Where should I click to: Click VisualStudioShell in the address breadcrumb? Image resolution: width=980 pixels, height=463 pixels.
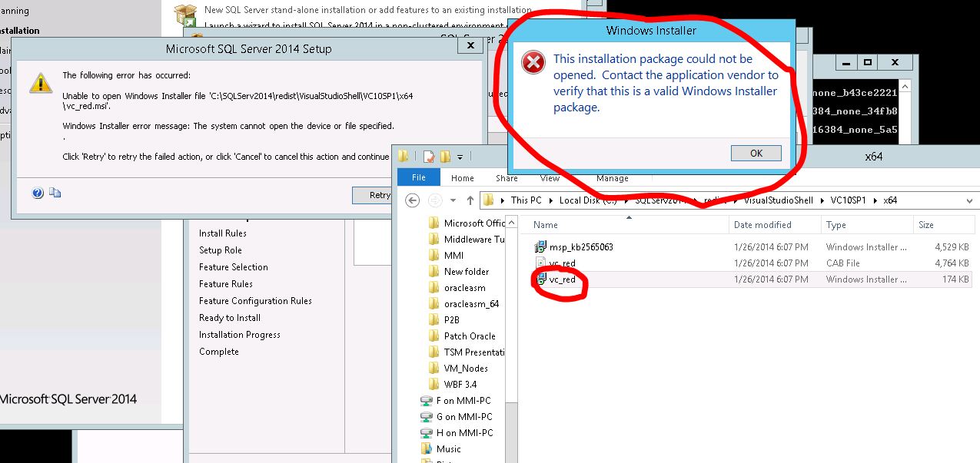(x=778, y=200)
